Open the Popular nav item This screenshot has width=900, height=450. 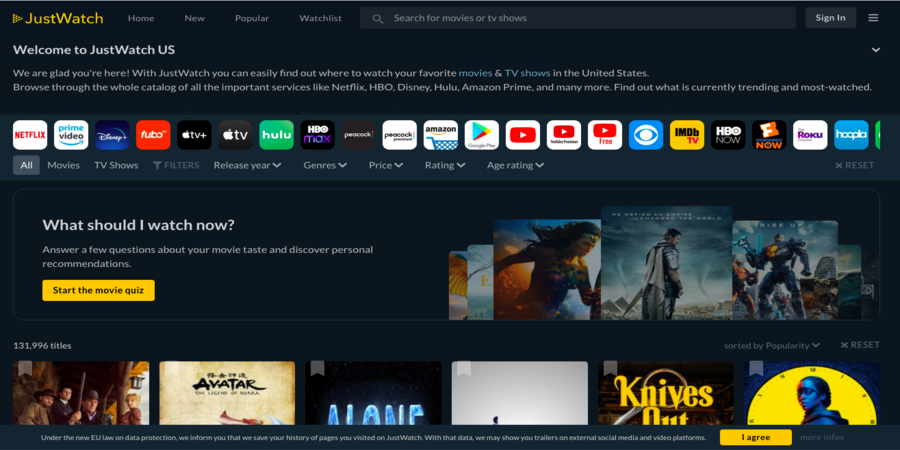click(252, 18)
